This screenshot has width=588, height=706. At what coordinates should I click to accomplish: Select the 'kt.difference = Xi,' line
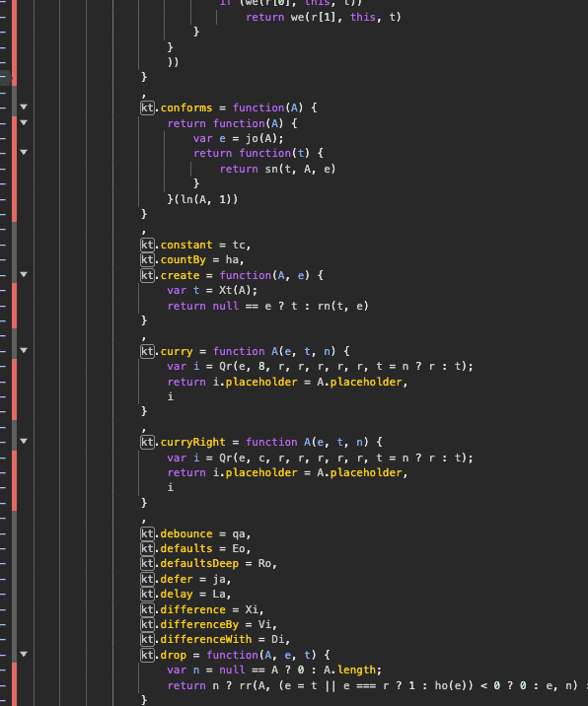coord(202,609)
